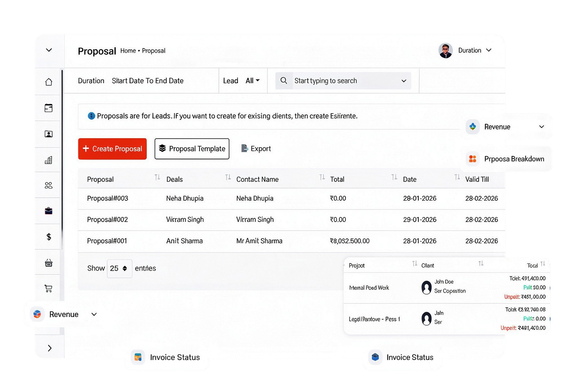Open the calendar icon in sidebar
577x392 pixels.
(x=49, y=108)
